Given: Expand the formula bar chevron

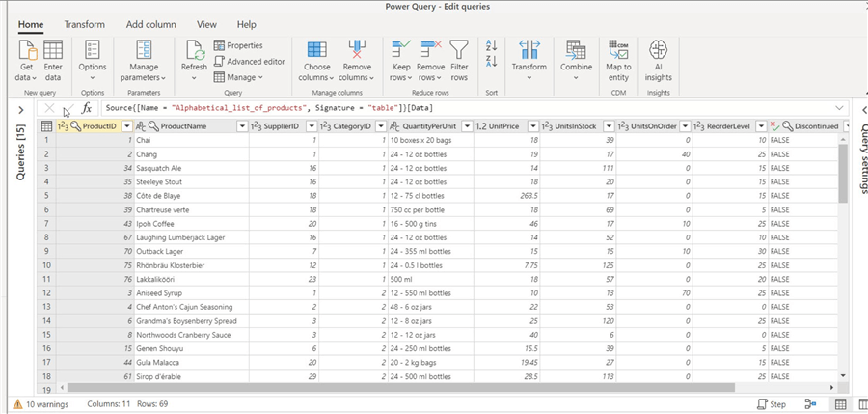Looking at the screenshot, I should tap(840, 108).
